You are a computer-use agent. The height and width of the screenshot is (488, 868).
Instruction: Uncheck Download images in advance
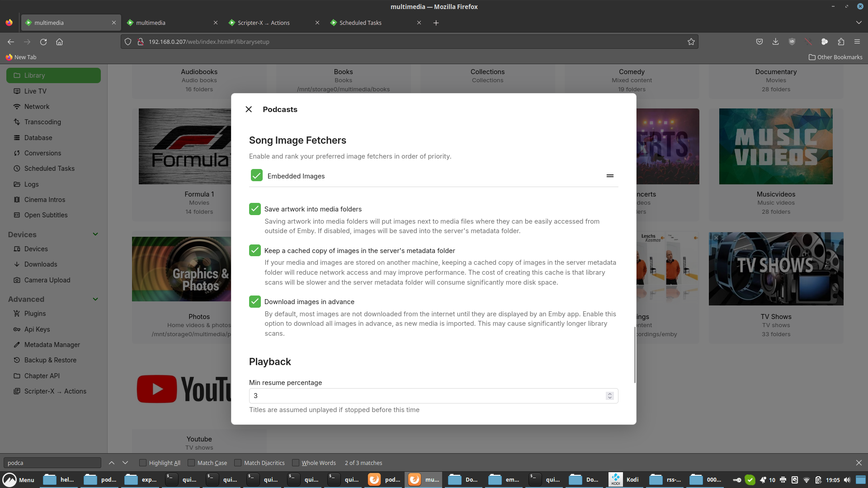coord(255,301)
